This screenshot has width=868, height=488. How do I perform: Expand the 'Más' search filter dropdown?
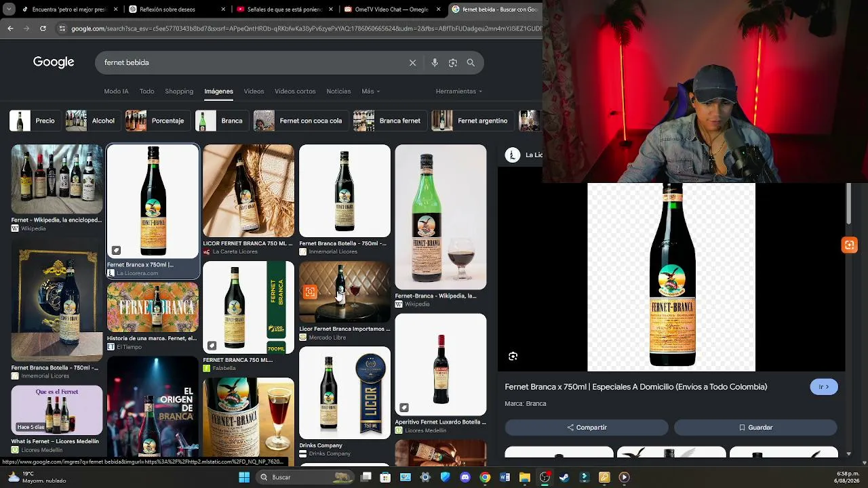[x=371, y=91]
